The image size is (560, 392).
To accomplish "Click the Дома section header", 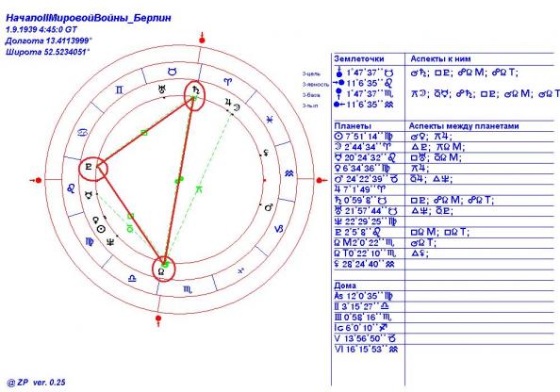I will [x=345, y=286].
